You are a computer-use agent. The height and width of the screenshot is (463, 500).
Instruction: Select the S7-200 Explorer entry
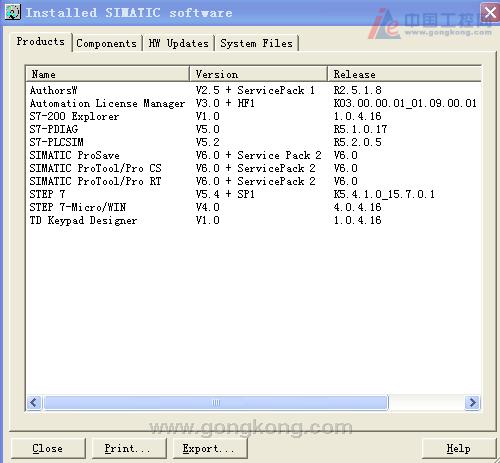pos(74,116)
